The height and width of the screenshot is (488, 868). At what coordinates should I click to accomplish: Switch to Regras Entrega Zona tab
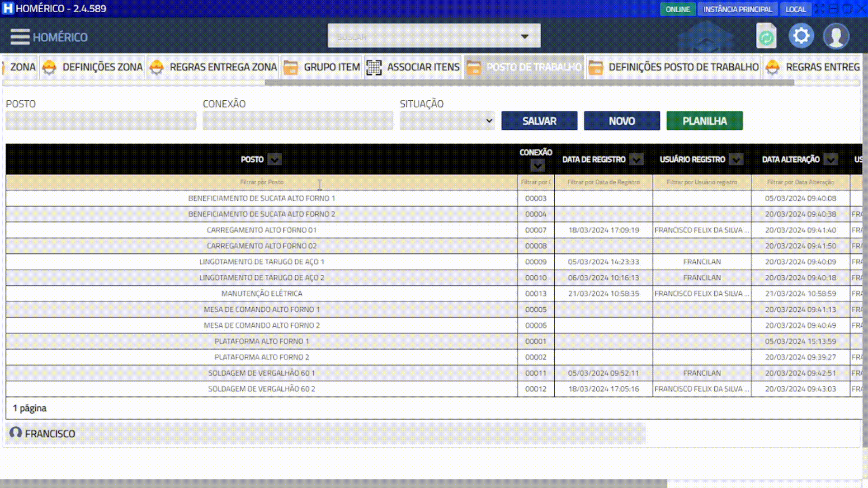223,67
